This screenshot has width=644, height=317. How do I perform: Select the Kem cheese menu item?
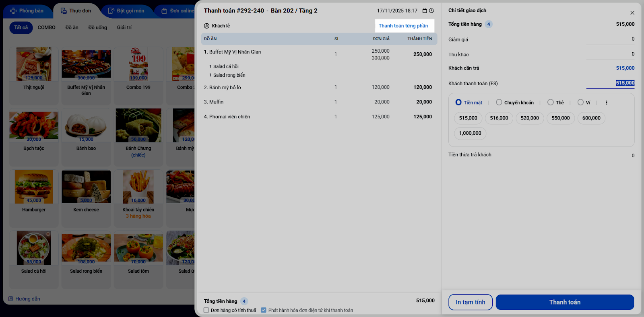[x=86, y=199]
